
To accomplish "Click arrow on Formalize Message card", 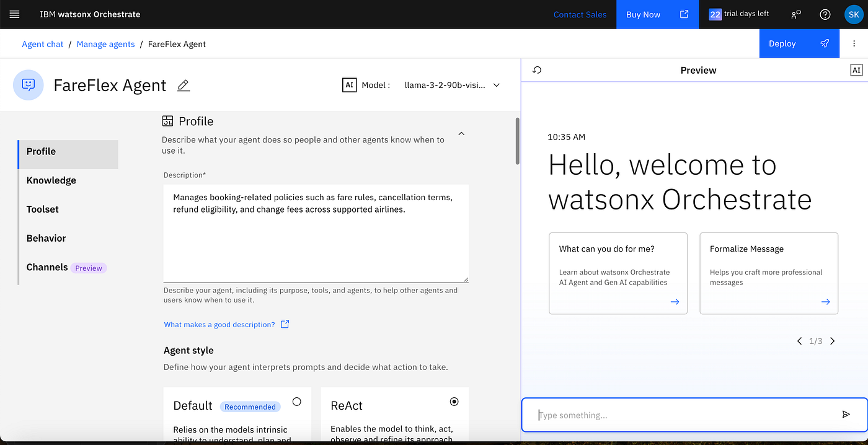I will coord(825,302).
